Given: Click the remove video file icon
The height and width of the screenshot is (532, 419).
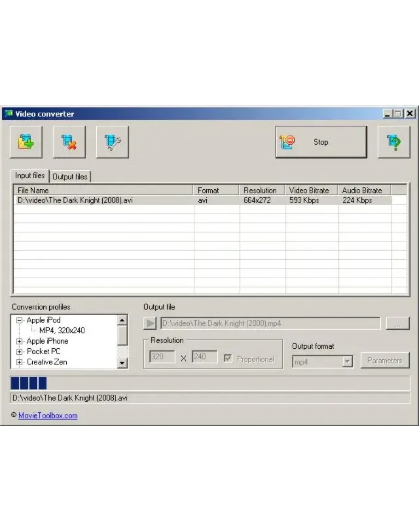Looking at the screenshot, I should [69, 142].
